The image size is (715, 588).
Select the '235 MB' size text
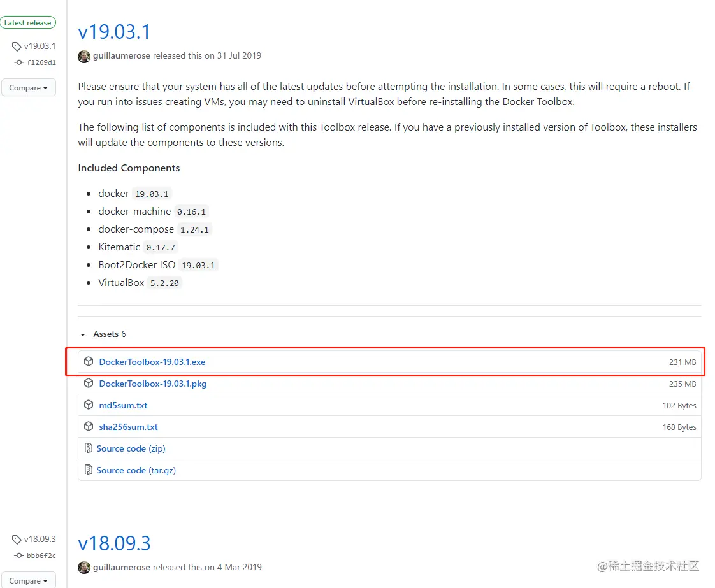coord(682,384)
